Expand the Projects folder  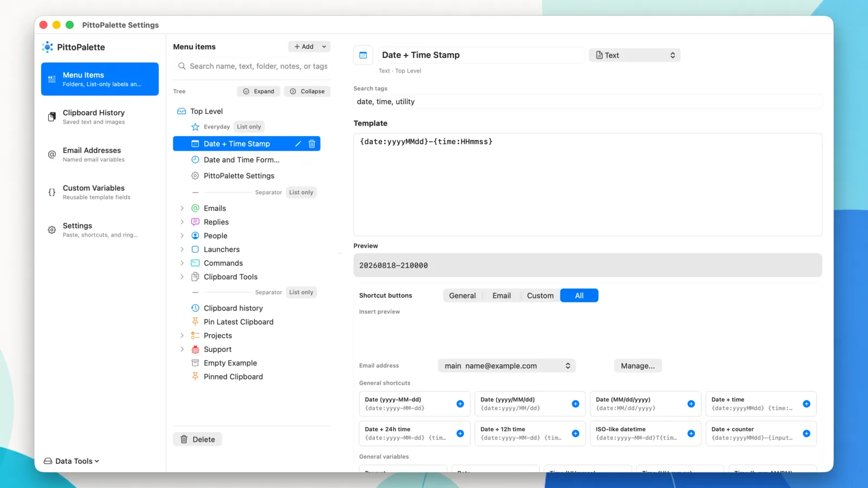click(182, 336)
